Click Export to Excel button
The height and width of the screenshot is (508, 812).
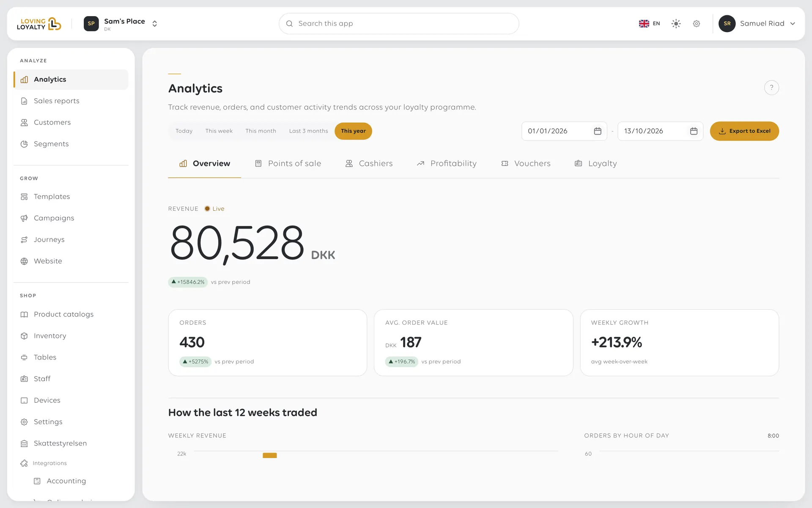(744, 131)
